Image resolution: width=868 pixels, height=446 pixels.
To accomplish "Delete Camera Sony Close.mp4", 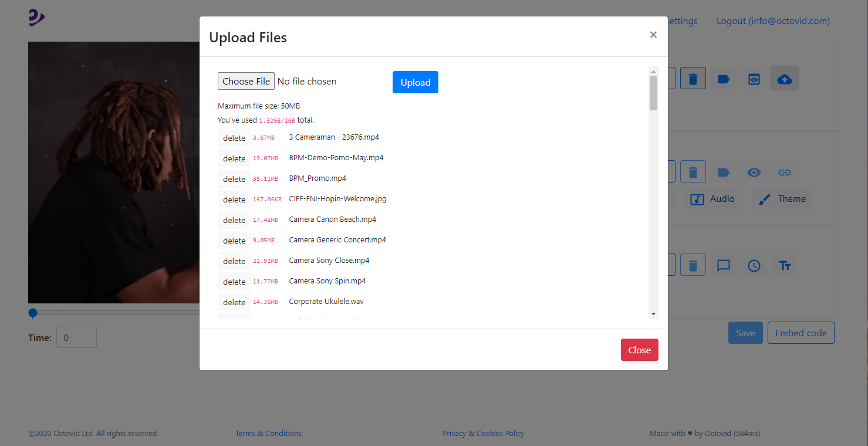I will pos(234,261).
